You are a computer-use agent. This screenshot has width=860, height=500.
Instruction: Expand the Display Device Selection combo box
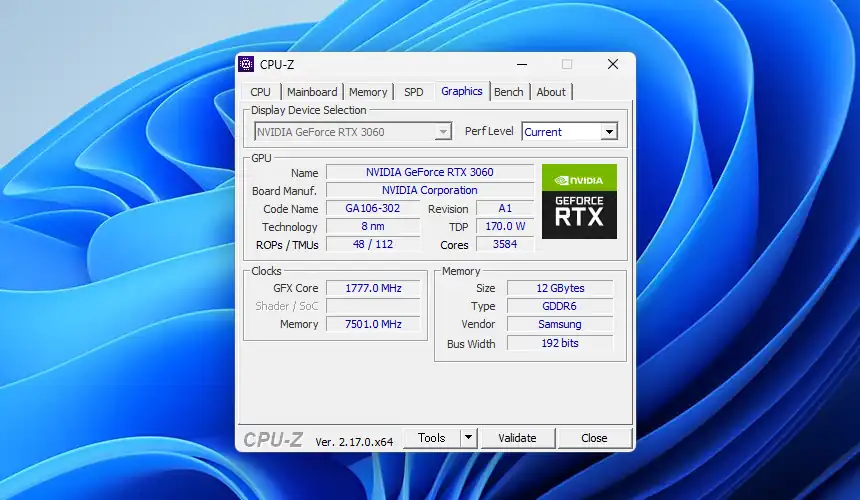[x=443, y=132]
